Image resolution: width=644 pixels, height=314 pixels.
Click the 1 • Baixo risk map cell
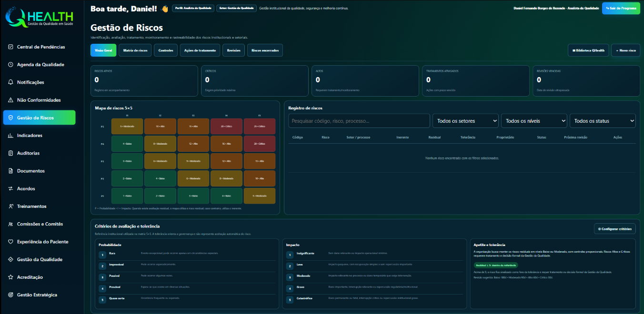click(x=127, y=196)
